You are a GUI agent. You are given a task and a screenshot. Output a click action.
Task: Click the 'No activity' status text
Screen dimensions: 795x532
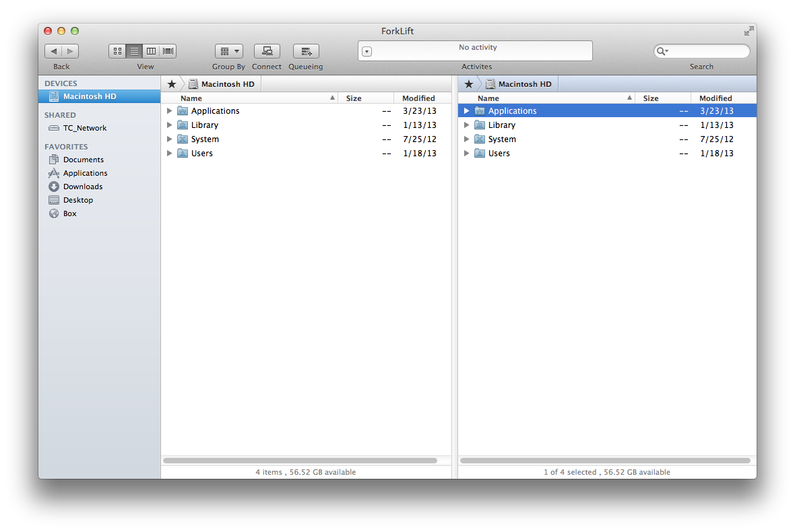pyautogui.click(x=478, y=48)
